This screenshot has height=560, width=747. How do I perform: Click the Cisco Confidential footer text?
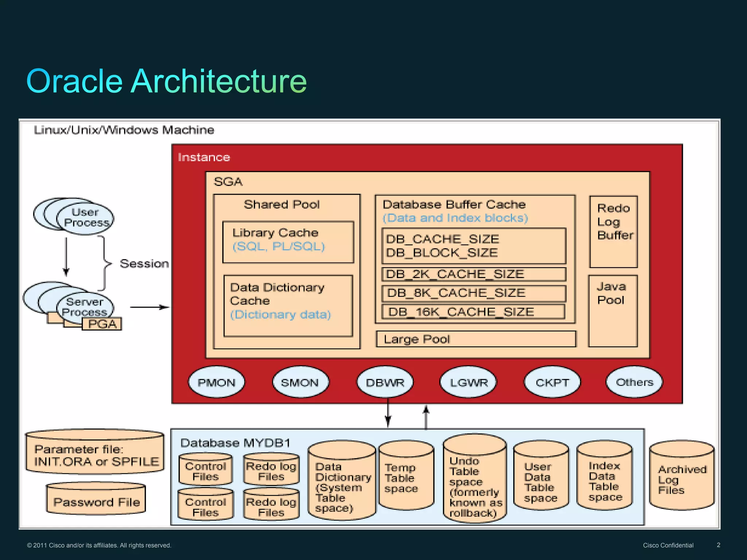[x=668, y=545]
